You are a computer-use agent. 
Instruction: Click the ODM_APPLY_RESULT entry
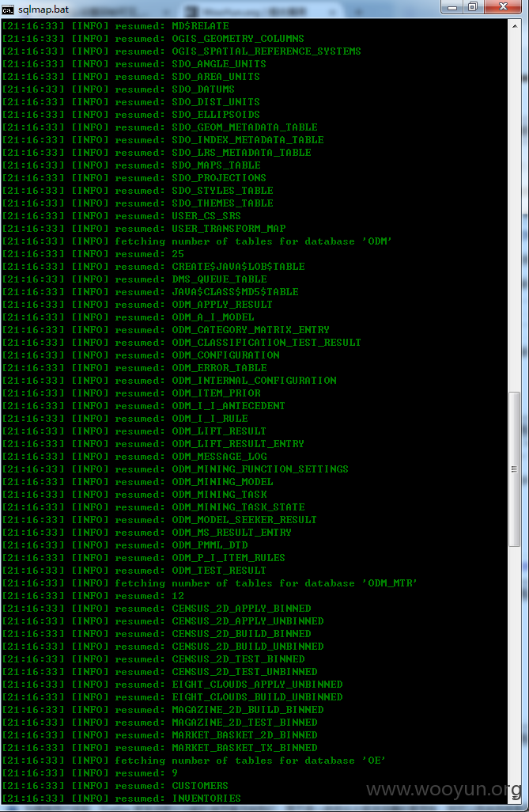click(222, 305)
